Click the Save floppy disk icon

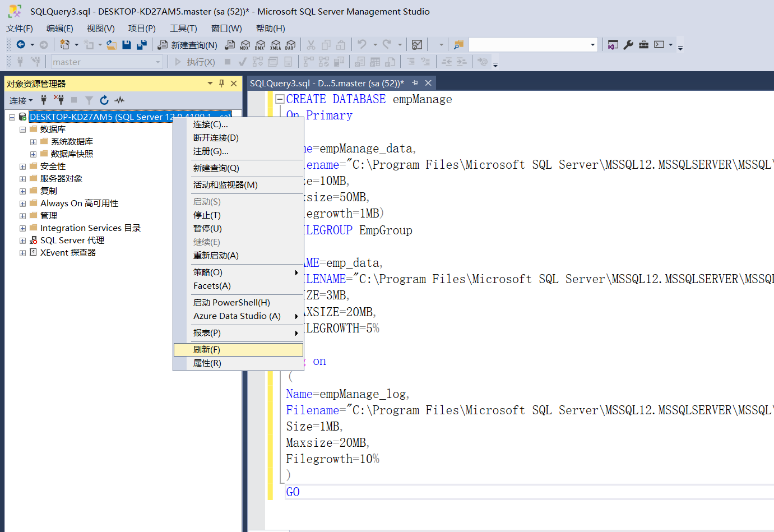[127, 45]
